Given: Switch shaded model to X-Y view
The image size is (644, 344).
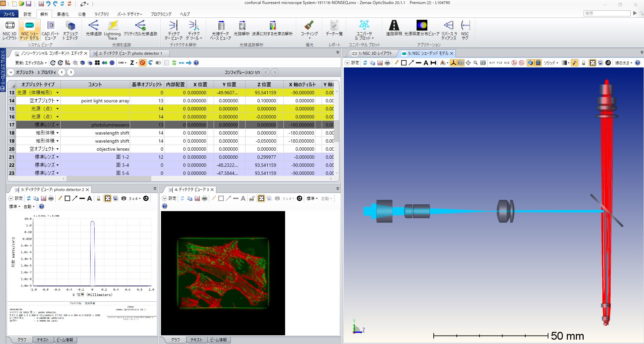Looking at the screenshot, I should point(492,63).
